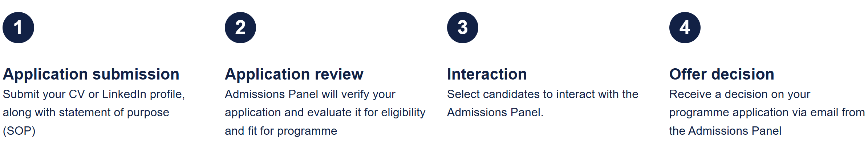Click the step 1 number circle

[x=18, y=28]
